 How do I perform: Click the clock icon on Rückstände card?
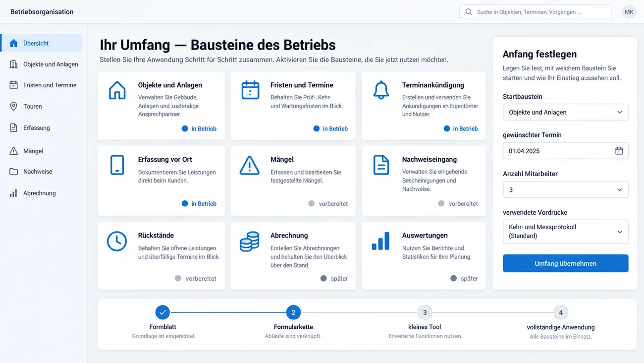[x=117, y=241]
